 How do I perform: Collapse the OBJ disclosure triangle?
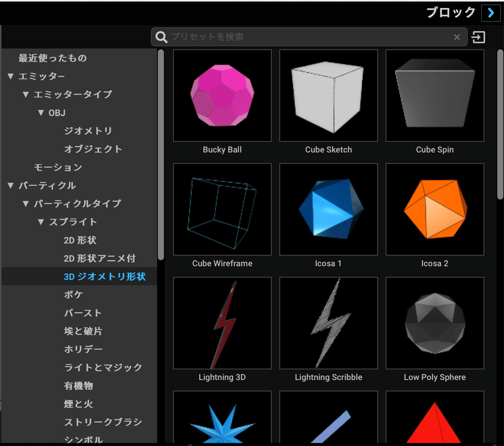tap(40, 112)
